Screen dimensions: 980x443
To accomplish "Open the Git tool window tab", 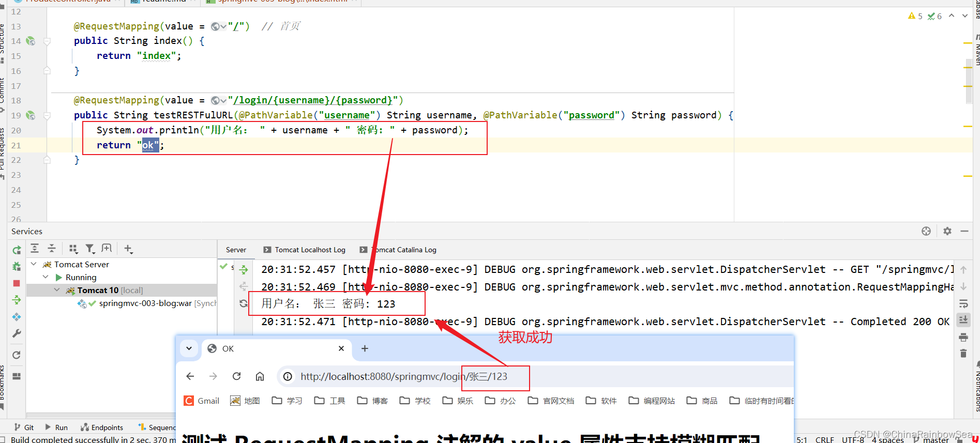I will click(24, 427).
